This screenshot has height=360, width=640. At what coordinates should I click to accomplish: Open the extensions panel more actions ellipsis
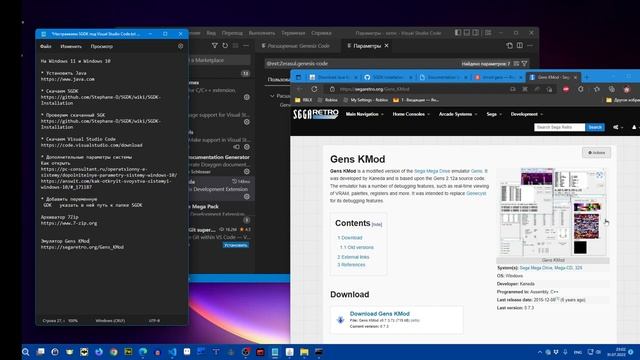(x=246, y=46)
